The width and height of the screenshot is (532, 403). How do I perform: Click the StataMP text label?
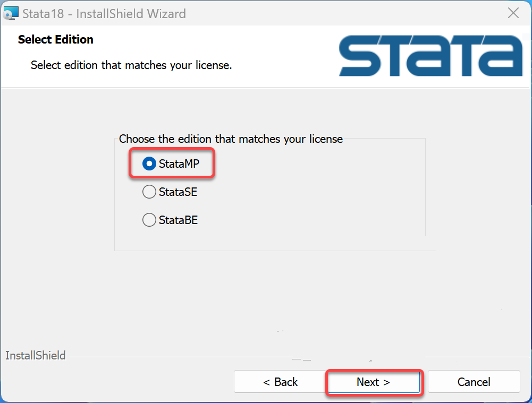pyautogui.click(x=179, y=164)
